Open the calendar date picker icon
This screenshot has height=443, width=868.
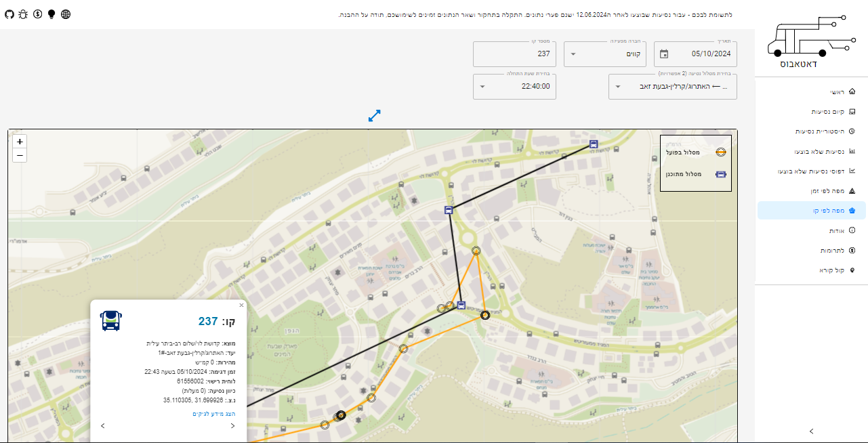(663, 54)
